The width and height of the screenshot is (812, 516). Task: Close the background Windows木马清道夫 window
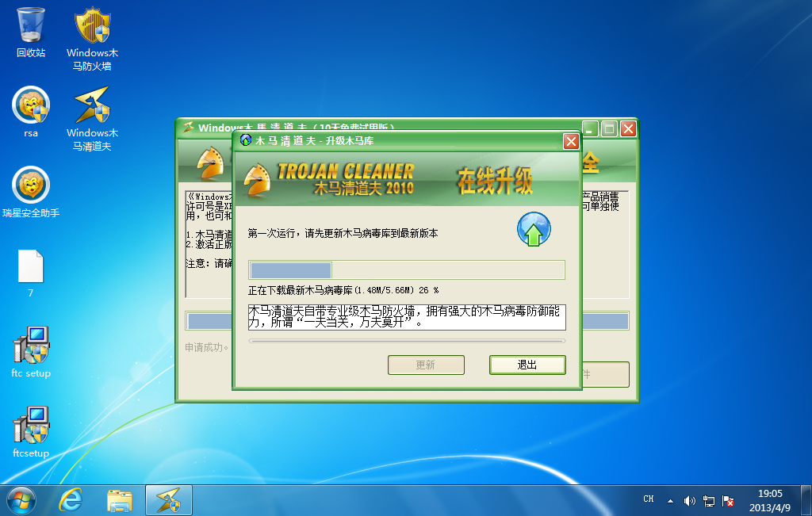628,128
